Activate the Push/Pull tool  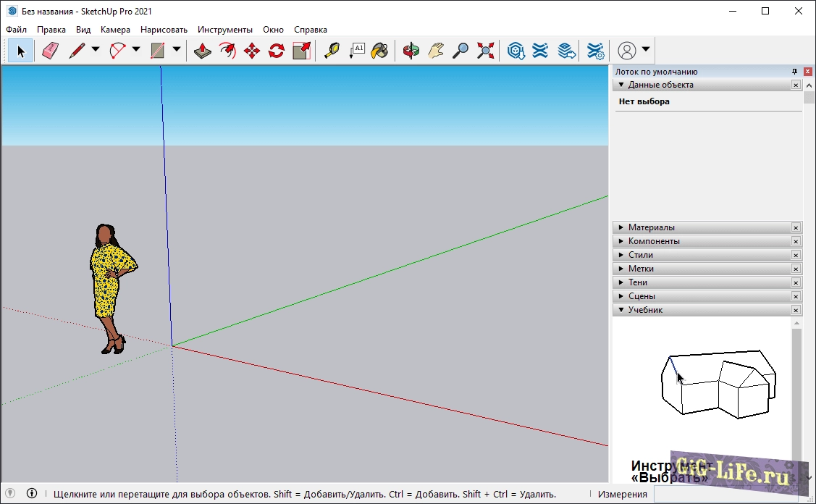[x=203, y=51]
